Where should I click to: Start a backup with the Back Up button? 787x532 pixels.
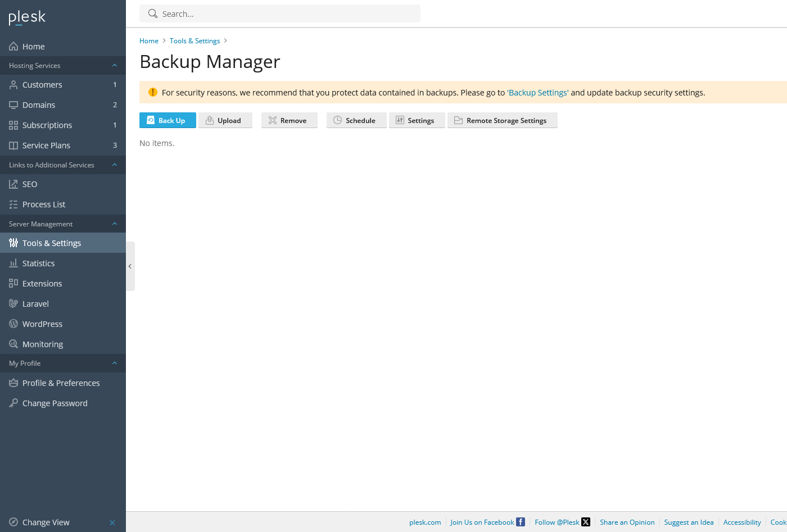[168, 120]
